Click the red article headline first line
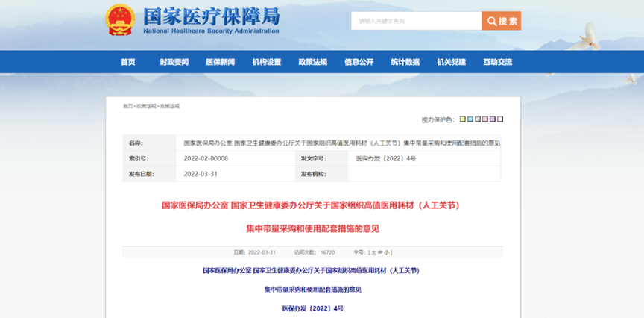Image resolution: width=644 pixels, height=318 pixels. 311,205
